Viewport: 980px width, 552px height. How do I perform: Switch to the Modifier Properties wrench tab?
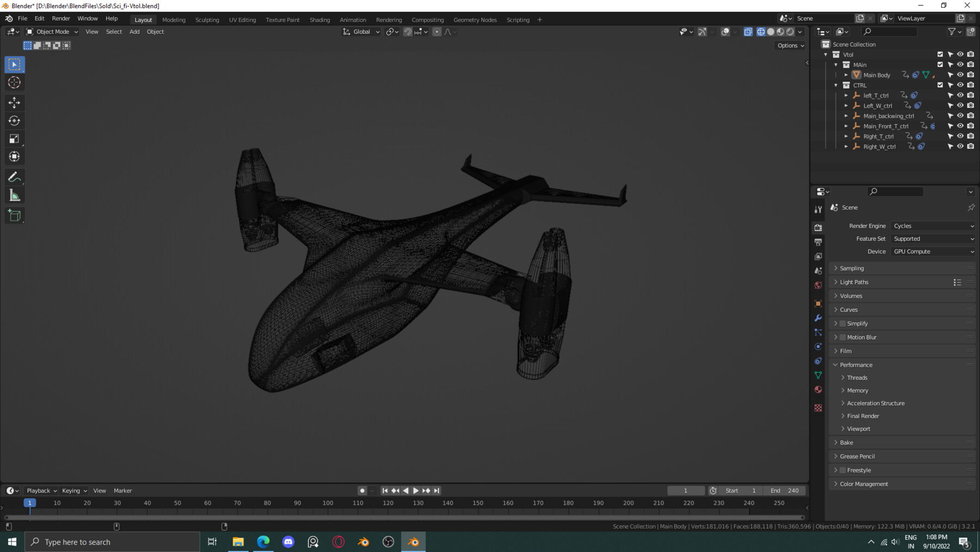(x=818, y=318)
